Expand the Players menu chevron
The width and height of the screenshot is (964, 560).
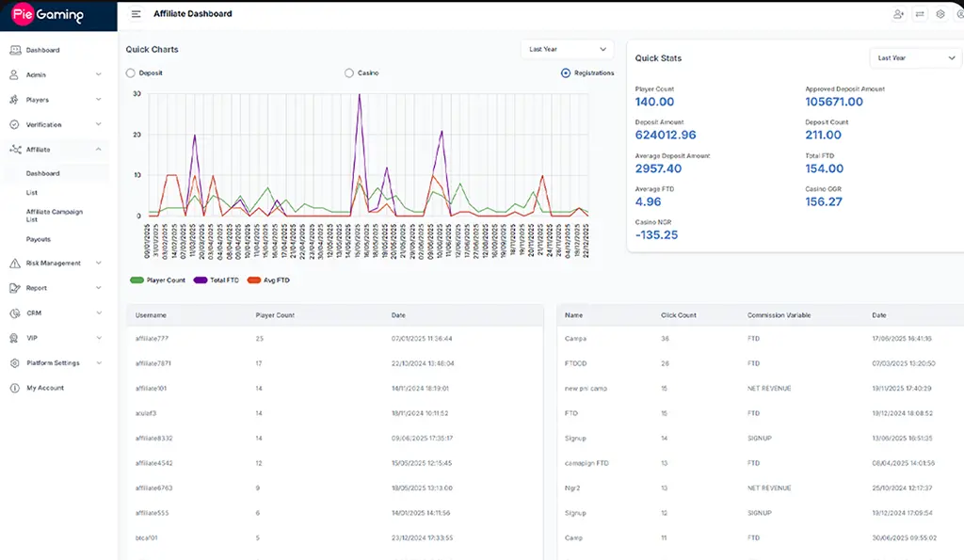click(x=98, y=100)
